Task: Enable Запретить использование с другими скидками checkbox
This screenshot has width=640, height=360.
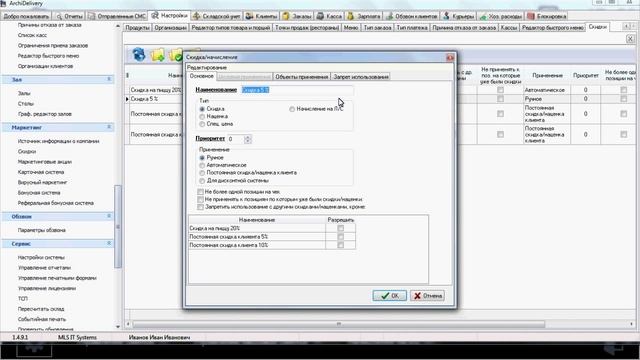Action: pos(200,207)
